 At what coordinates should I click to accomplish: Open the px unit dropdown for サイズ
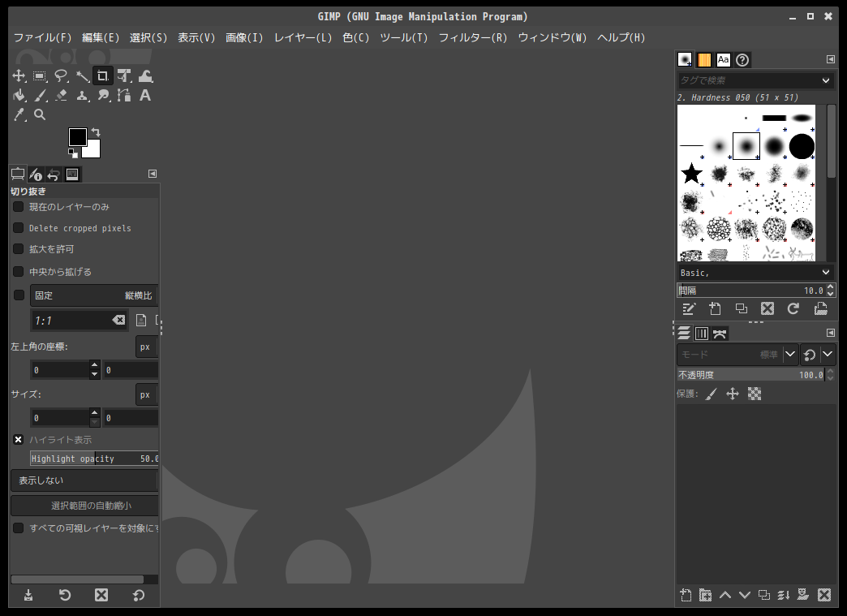(x=146, y=394)
